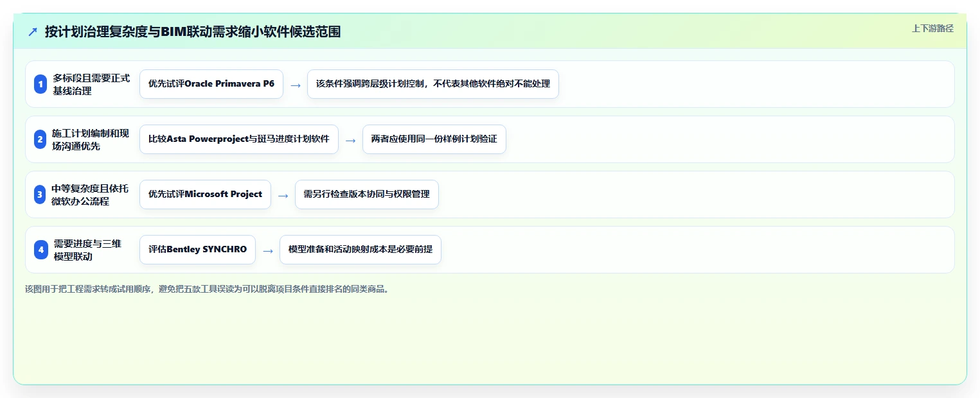Screen dimensions: 980x398
Task: Click the footnote 该图用于把工程需求转成试用顺序
Action: tap(207, 289)
